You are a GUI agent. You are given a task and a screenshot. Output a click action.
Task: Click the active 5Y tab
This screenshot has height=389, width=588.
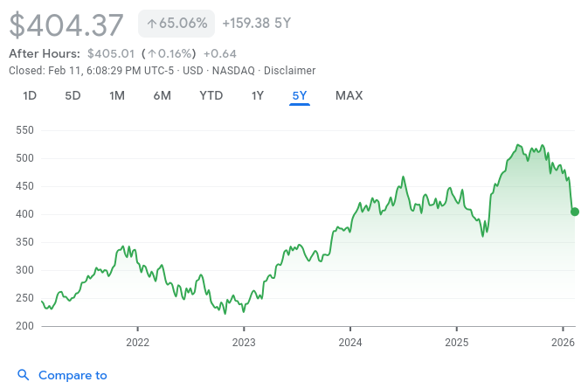pyautogui.click(x=300, y=95)
